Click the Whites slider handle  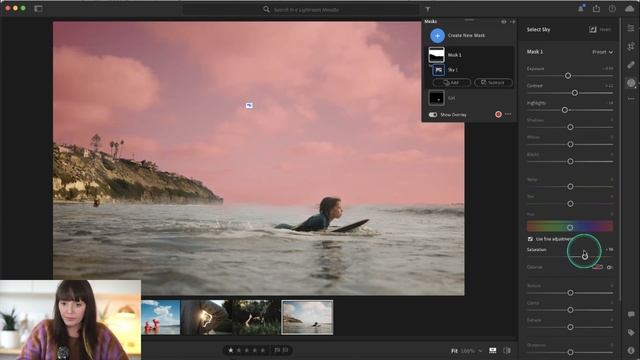point(571,144)
